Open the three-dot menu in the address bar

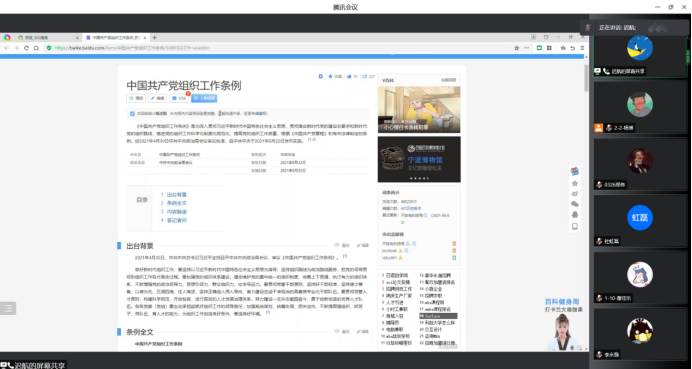coord(527,48)
